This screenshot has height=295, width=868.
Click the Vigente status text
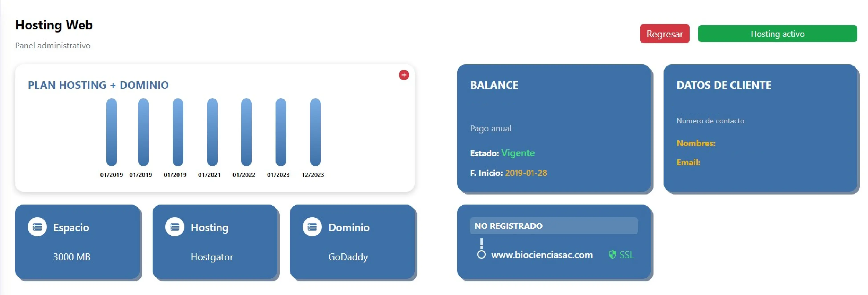click(518, 153)
